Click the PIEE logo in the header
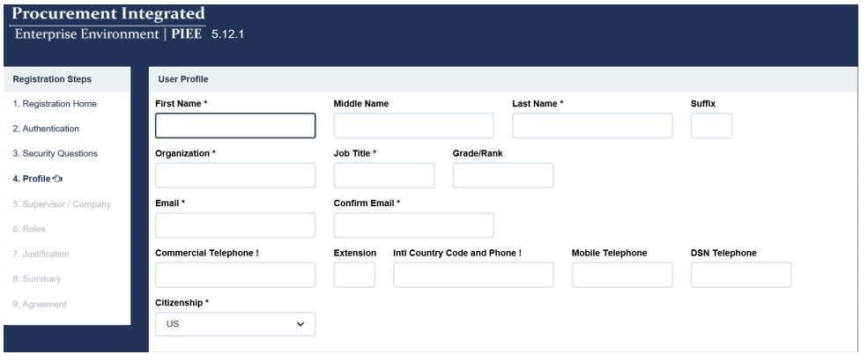The height and width of the screenshot is (362, 868). [x=108, y=23]
